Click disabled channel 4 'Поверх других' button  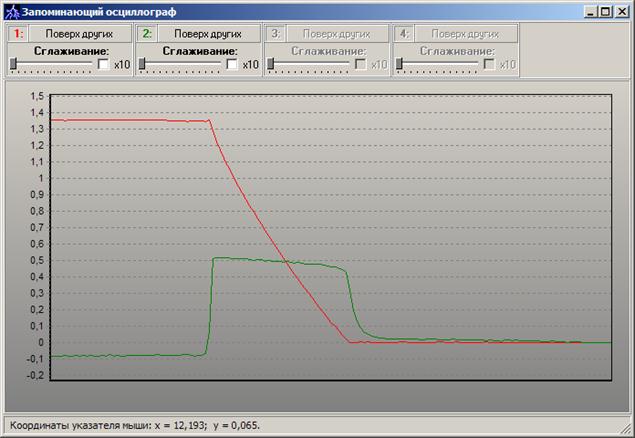click(x=466, y=34)
